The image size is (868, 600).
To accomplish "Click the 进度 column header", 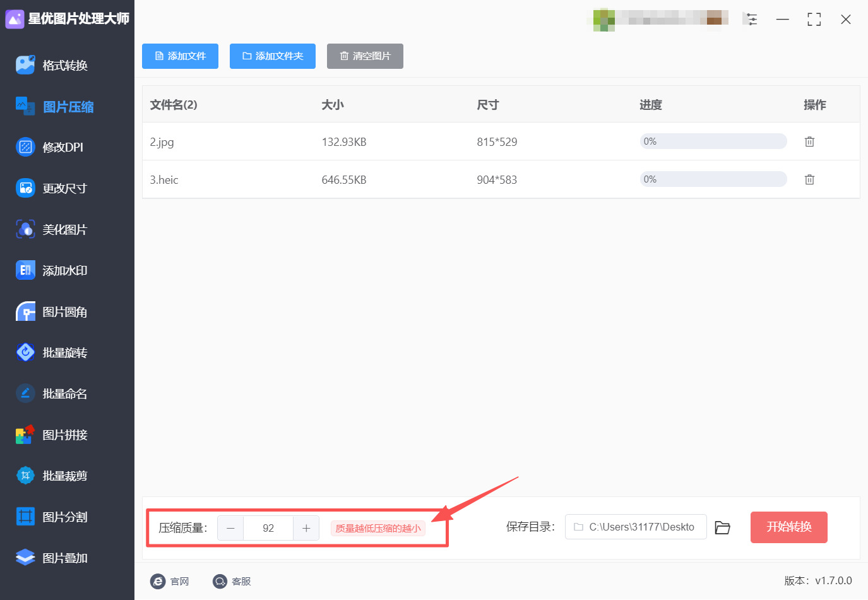I will click(x=651, y=105).
